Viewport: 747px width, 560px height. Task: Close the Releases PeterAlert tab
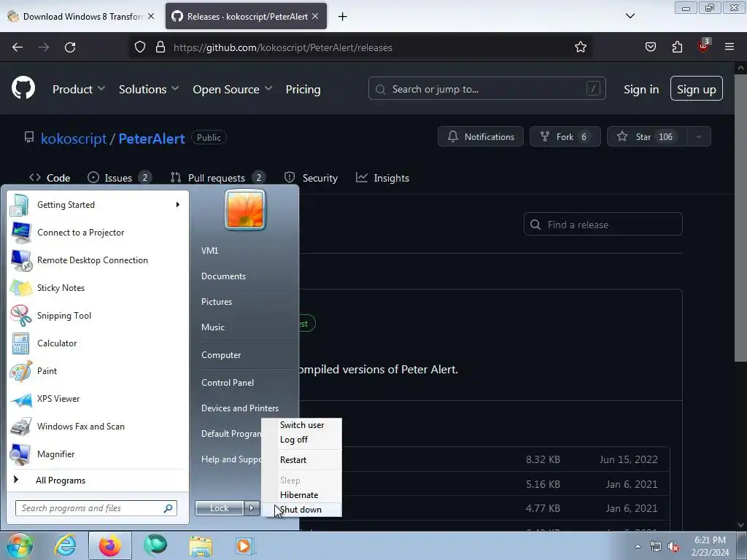click(315, 16)
